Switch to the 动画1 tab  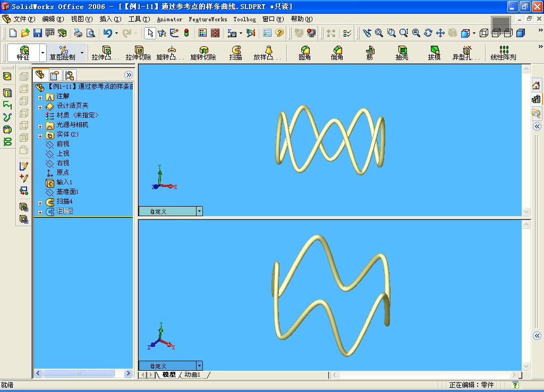(192, 374)
